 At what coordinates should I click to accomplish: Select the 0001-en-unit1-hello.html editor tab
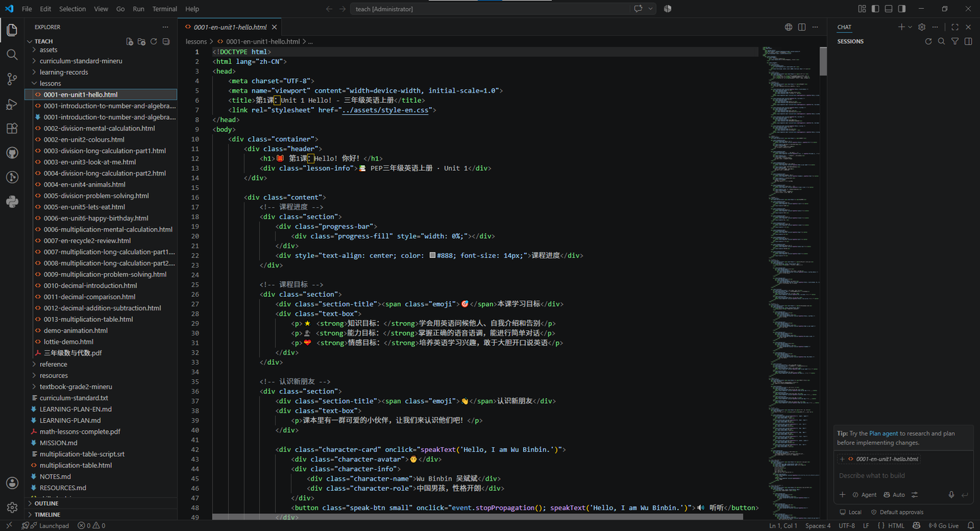tap(230, 27)
